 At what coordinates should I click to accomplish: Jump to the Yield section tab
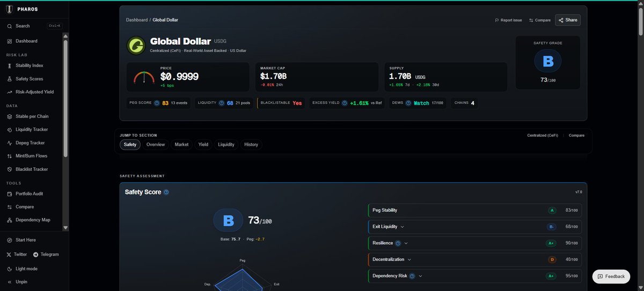click(x=203, y=145)
